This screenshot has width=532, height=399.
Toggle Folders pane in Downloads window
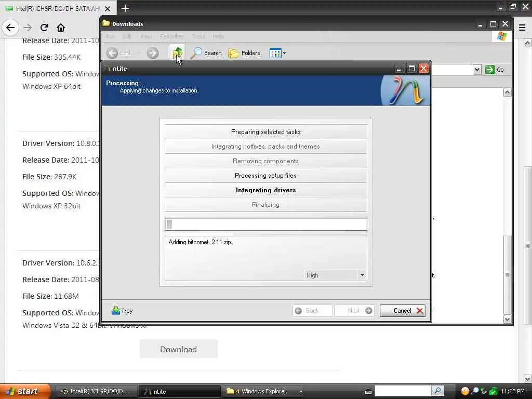tap(244, 53)
